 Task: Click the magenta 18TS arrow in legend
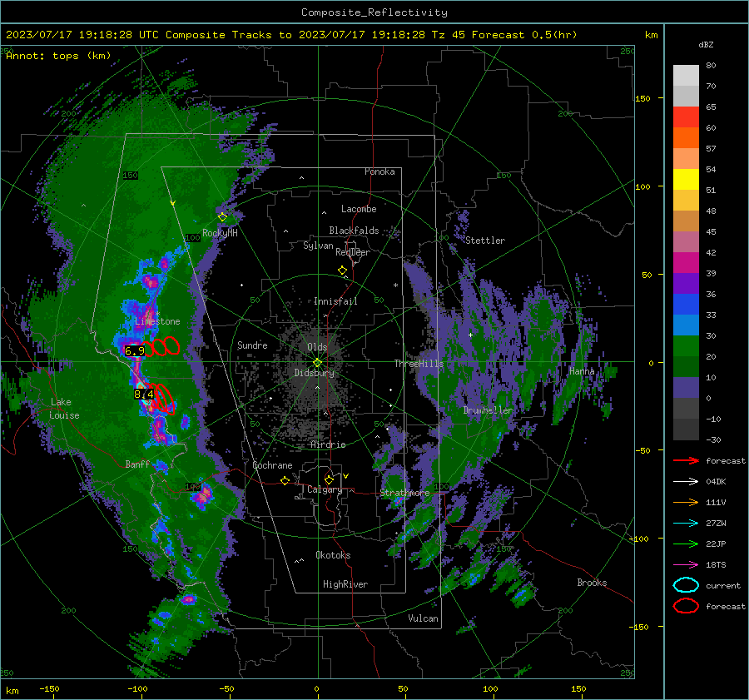[686, 565]
